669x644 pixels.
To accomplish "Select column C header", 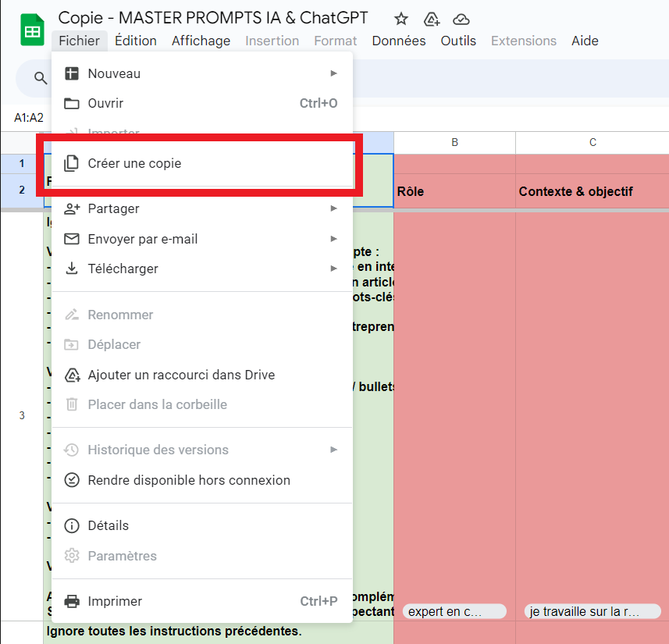I will tap(592, 142).
